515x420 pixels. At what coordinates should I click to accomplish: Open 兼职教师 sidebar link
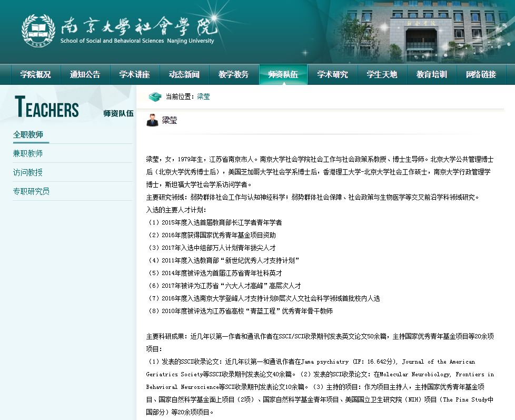pos(28,153)
